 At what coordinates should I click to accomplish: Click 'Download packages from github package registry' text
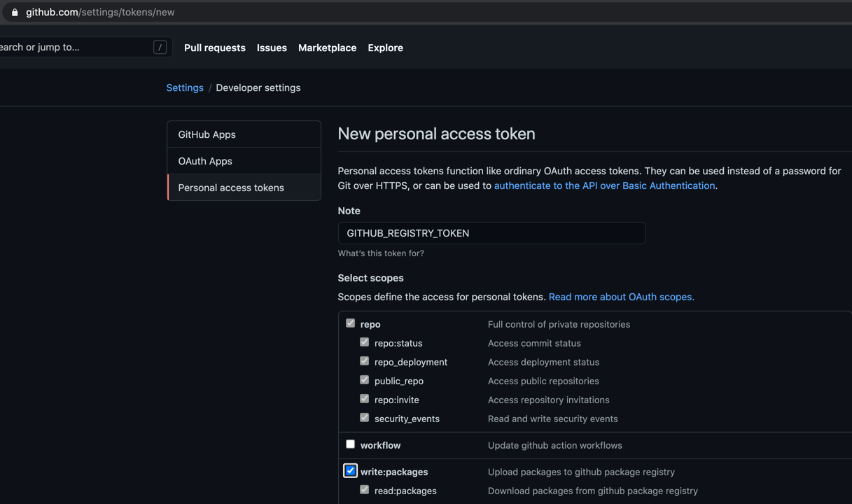[592, 491]
